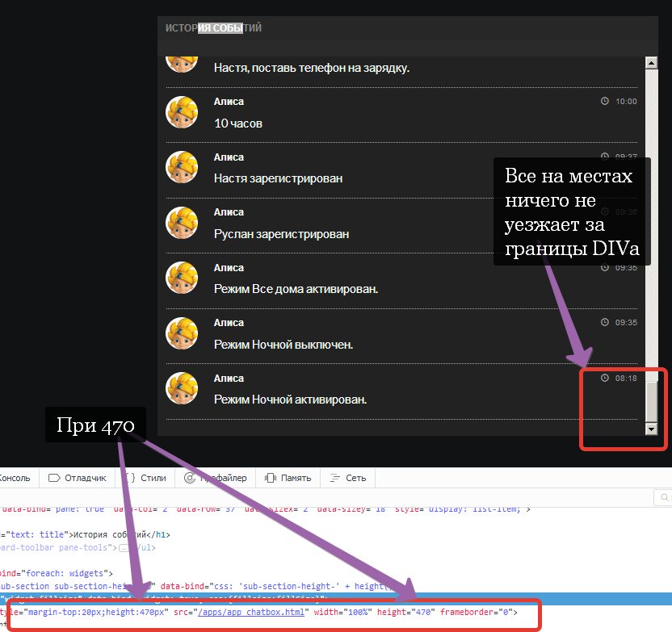The image size is (672, 632).
Task: Click the message 'Настя зарегистрирован'
Action: [x=278, y=178]
